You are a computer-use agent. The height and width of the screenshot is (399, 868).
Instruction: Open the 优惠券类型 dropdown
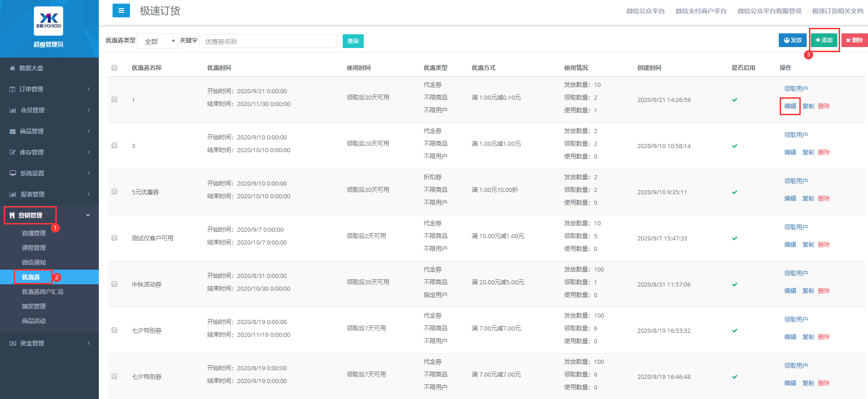[x=157, y=41]
